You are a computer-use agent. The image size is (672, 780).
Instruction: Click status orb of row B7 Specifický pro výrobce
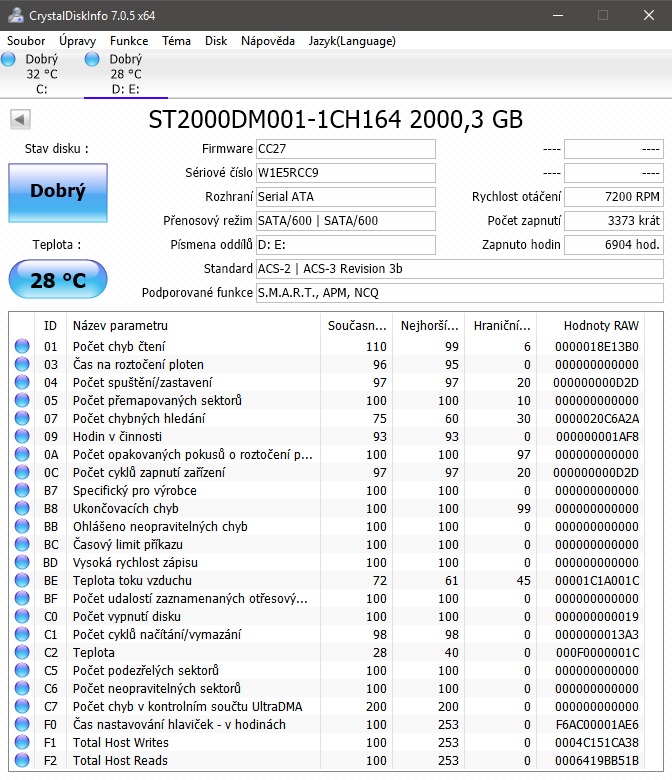22,490
